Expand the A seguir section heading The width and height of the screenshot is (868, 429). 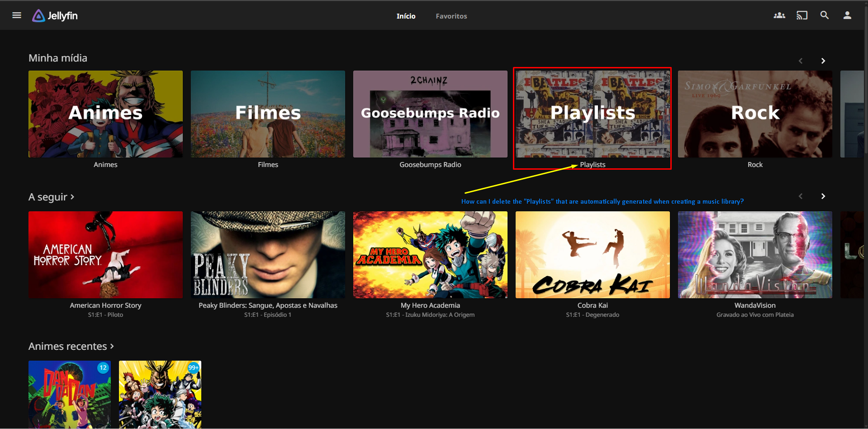click(51, 197)
